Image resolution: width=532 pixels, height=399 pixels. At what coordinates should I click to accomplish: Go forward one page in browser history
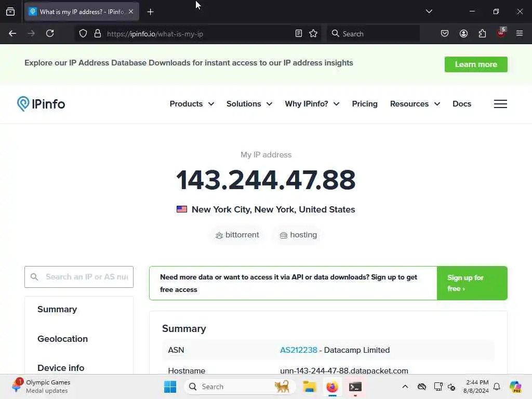click(31, 34)
